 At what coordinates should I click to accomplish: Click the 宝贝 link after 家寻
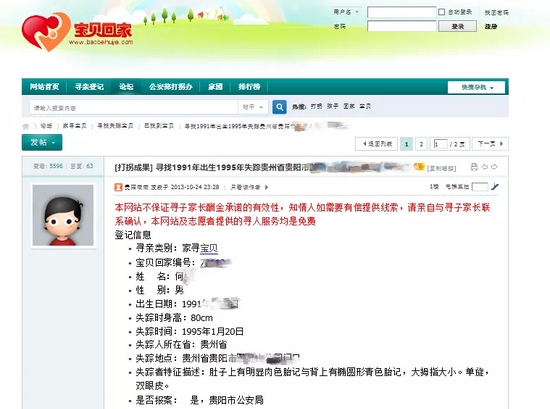[x=209, y=248]
